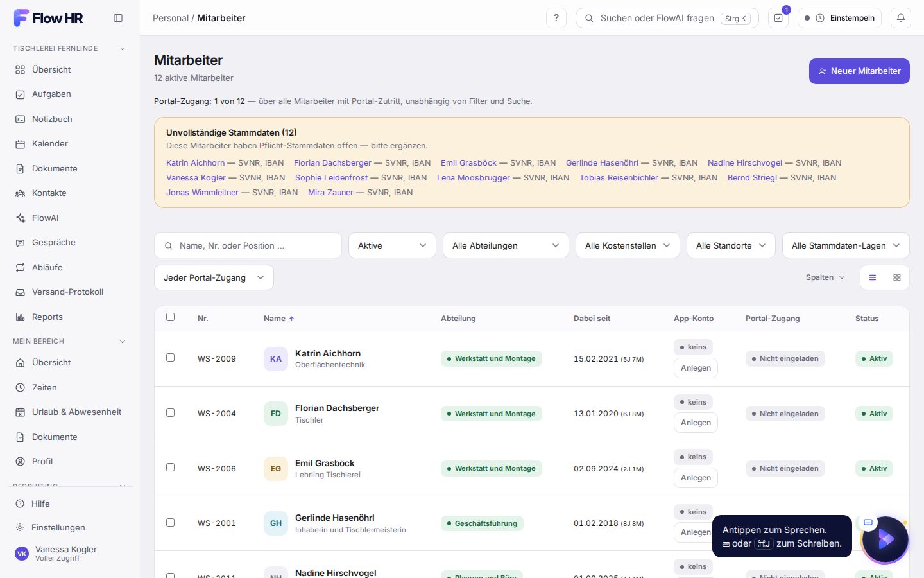Click the EG avatar for Emil Grasböck
The image size is (924, 578).
coord(276,469)
